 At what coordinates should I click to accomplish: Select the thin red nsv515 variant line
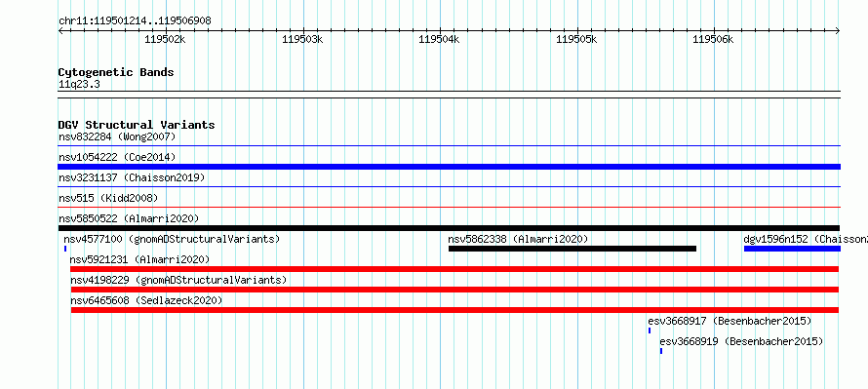click(449, 207)
